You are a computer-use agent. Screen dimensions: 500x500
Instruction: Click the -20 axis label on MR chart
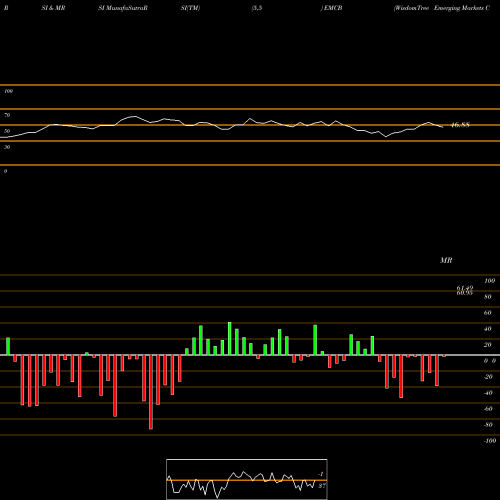[x=488, y=377]
